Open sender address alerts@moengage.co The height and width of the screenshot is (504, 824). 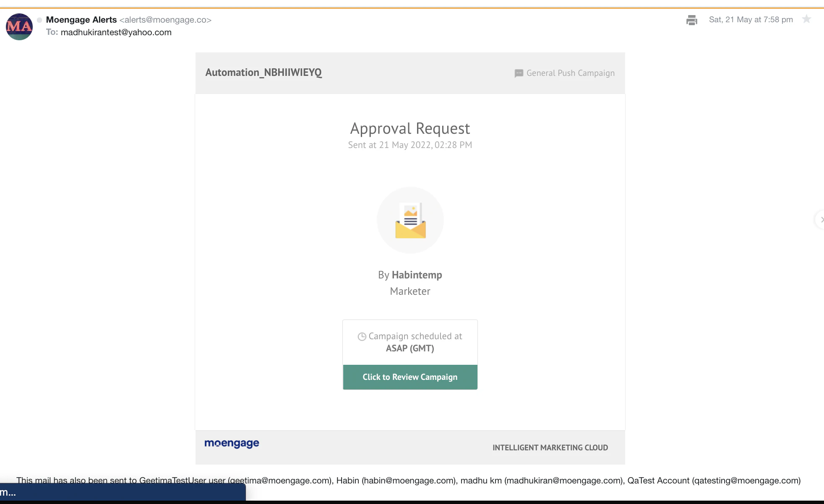coord(165,19)
